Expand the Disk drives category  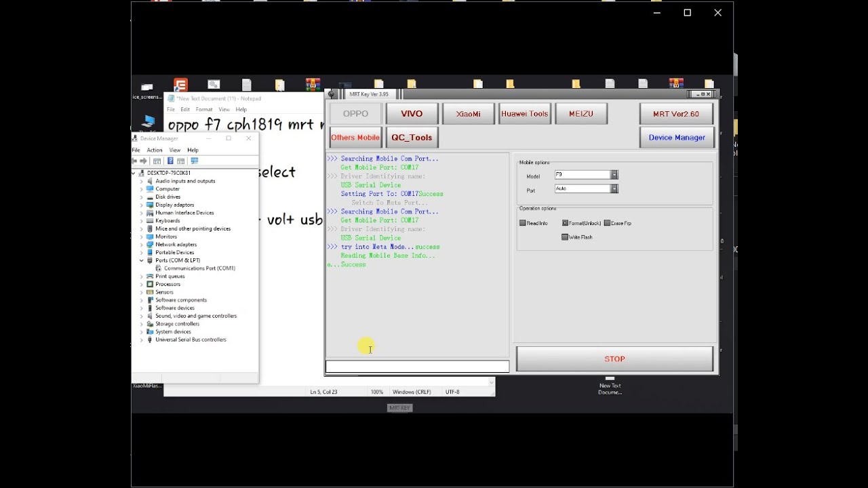tap(141, 197)
